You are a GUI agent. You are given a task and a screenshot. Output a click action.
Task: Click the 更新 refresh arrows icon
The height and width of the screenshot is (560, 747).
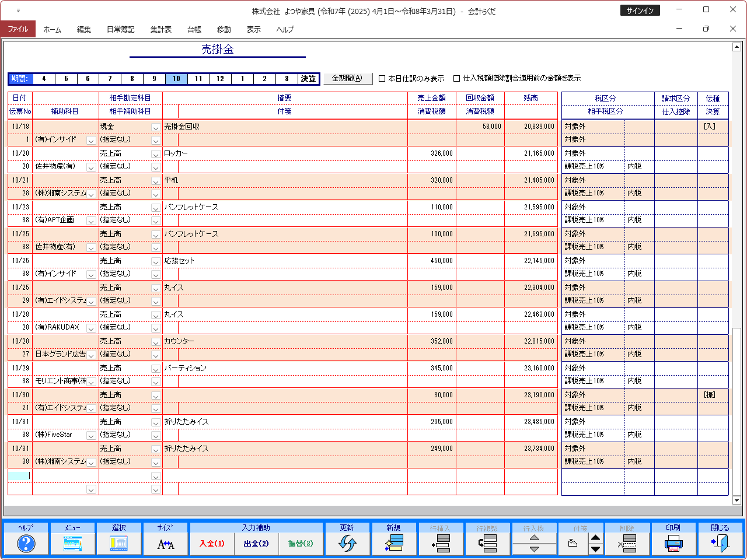click(x=347, y=544)
